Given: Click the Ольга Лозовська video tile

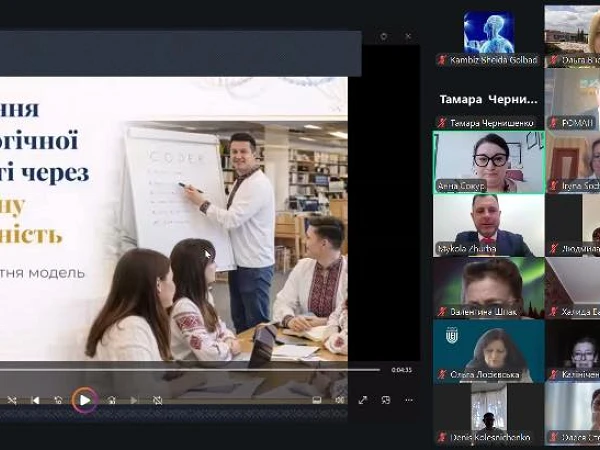Looking at the screenshot, I should (488, 350).
